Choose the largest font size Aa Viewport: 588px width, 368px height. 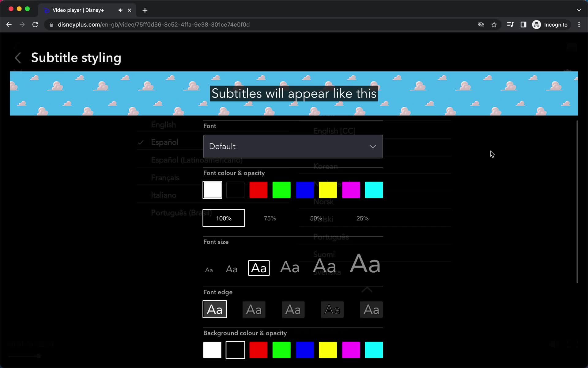click(x=365, y=264)
